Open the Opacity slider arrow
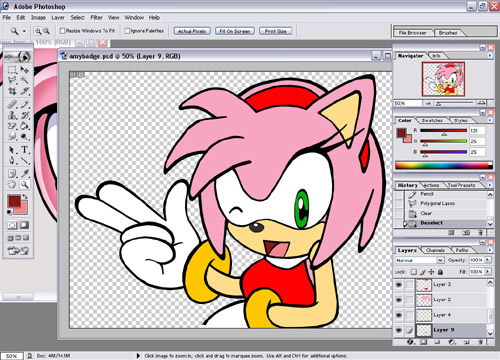The height and width of the screenshot is (360, 500). coord(488,260)
